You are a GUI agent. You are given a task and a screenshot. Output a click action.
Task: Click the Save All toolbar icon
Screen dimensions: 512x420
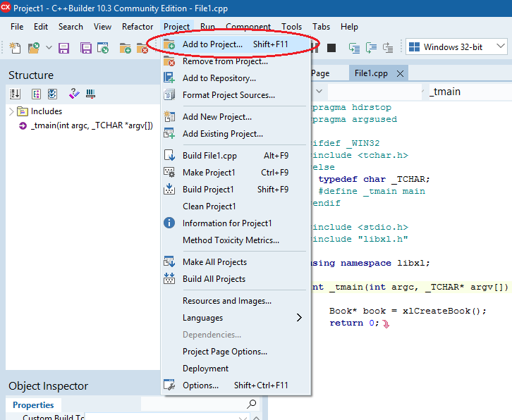pos(85,48)
